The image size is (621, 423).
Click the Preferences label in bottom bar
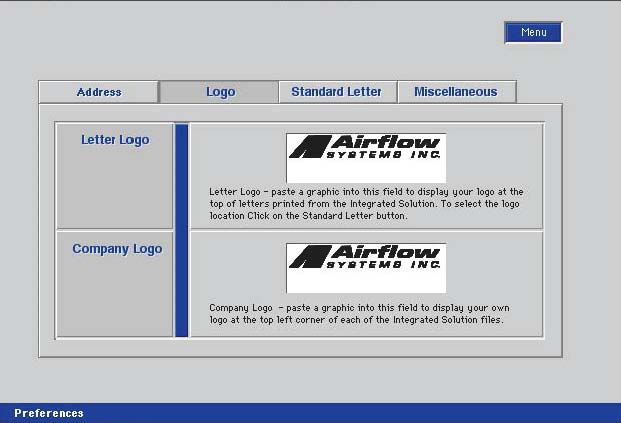coord(49,413)
